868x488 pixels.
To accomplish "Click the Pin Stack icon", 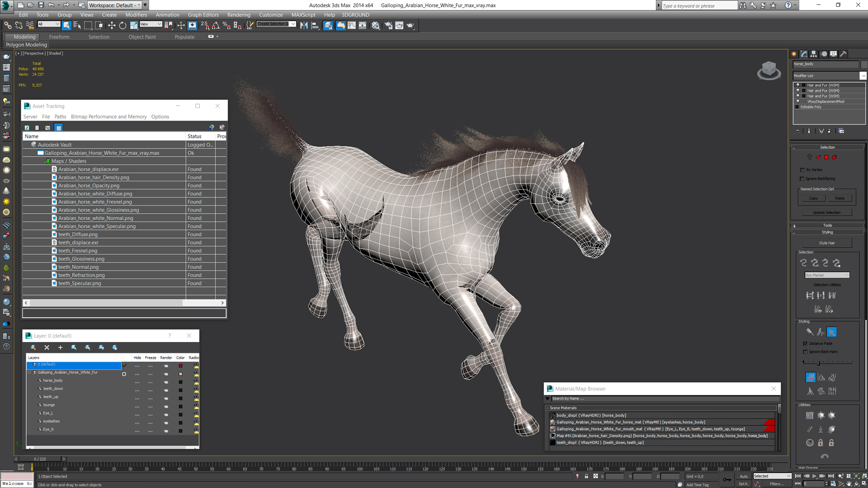I will tap(797, 131).
